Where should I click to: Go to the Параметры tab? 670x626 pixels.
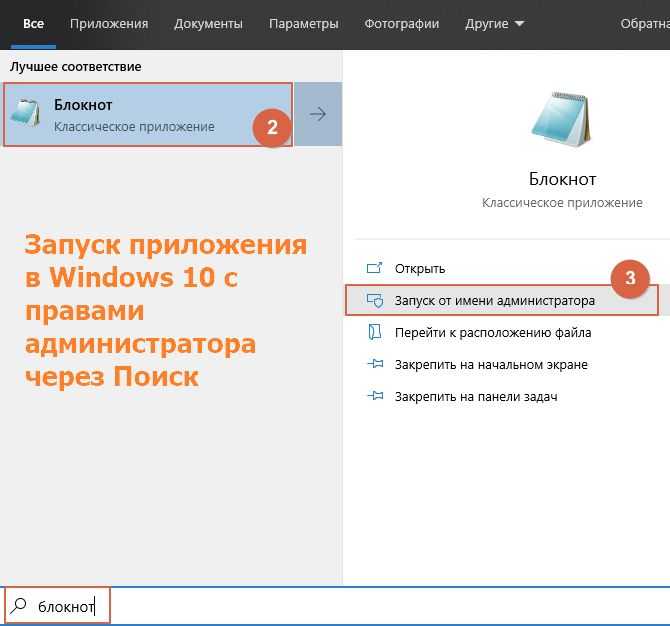tap(303, 24)
